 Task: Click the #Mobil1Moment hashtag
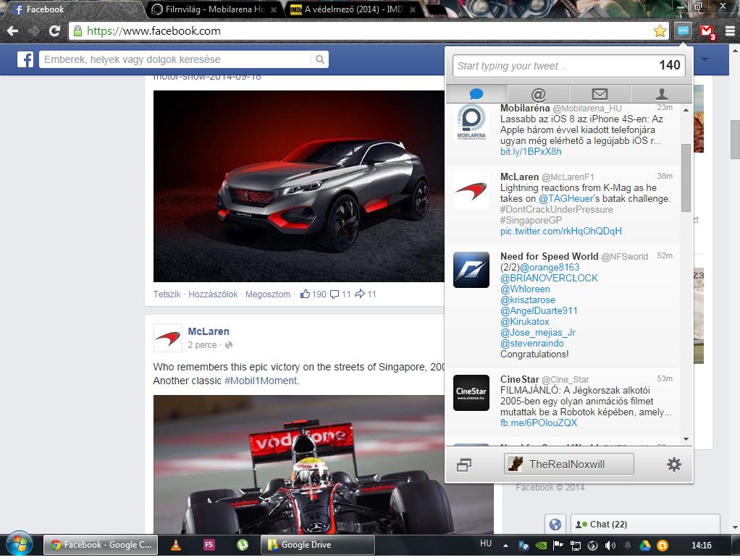pyautogui.click(x=261, y=381)
